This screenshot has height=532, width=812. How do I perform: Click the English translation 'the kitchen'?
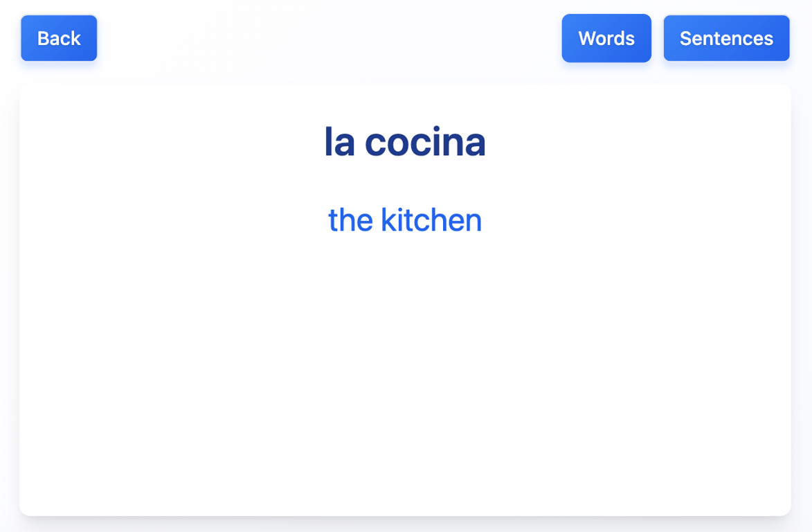click(406, 220)
